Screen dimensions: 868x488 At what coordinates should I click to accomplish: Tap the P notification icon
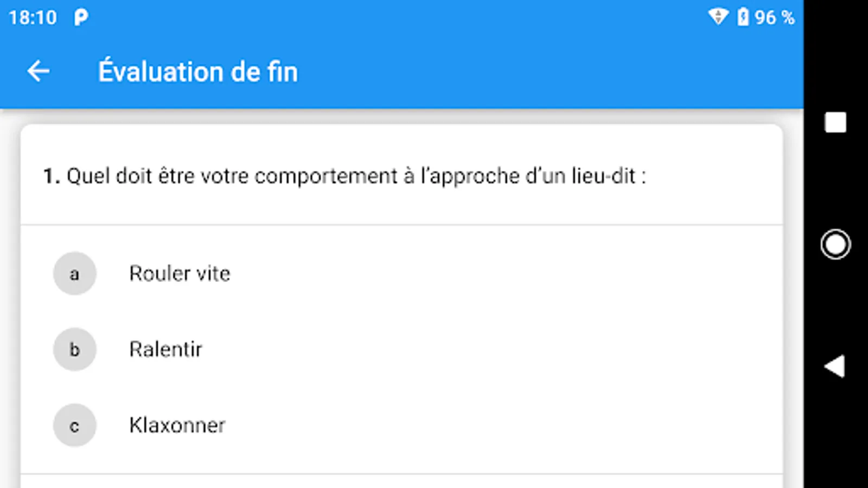81,17
